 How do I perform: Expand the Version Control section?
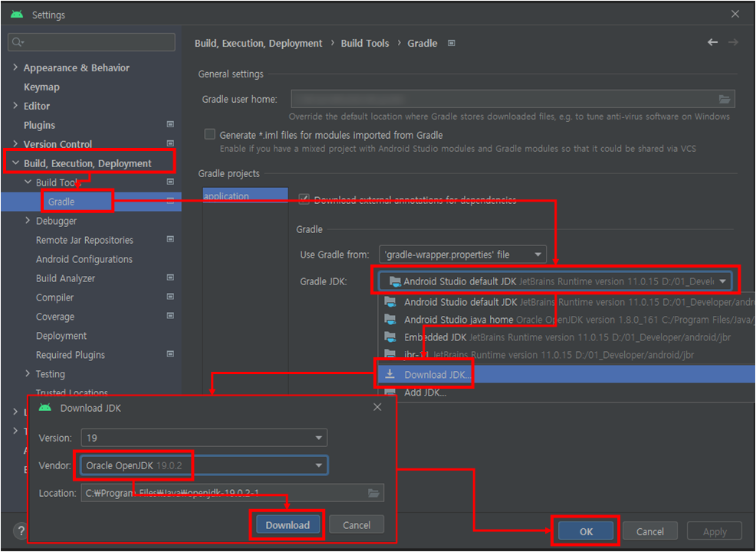(15, 143)
